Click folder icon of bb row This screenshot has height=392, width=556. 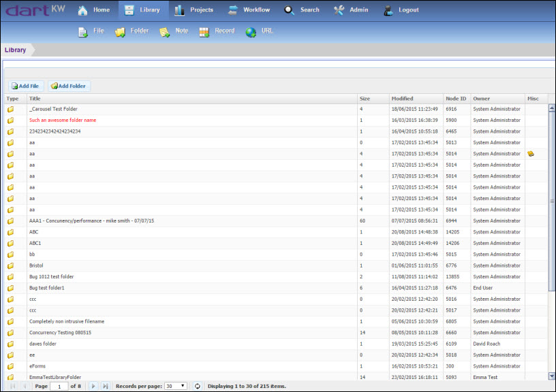click(11, 255)
